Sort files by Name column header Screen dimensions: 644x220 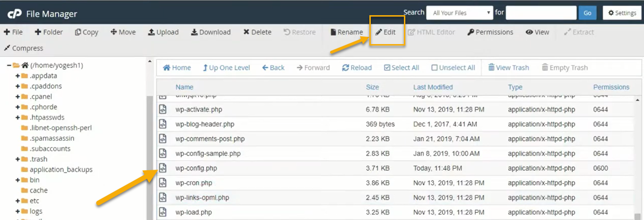[184, 87]
